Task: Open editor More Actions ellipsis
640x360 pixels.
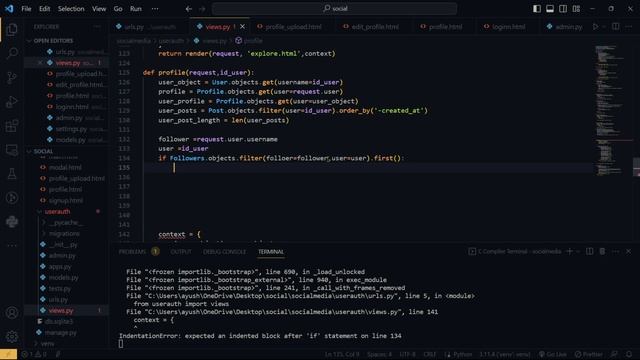Action: 629,27
